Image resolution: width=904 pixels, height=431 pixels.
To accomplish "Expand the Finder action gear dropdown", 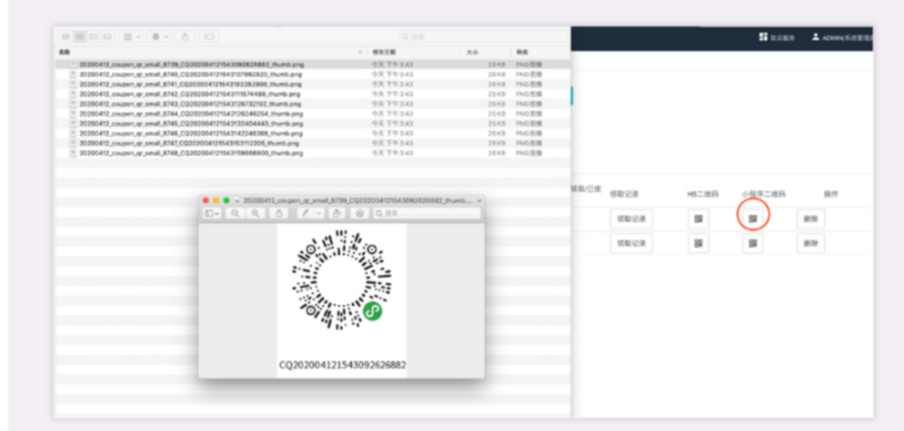I will (159, 37).
